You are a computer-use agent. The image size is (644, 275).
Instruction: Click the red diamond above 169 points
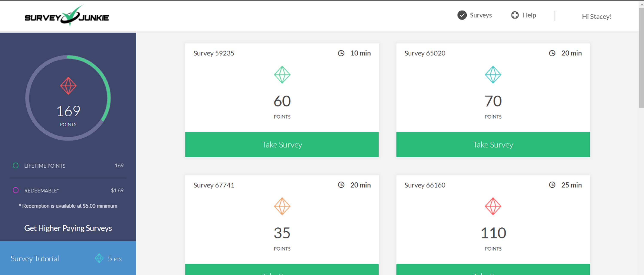click(x=68, y=86)
